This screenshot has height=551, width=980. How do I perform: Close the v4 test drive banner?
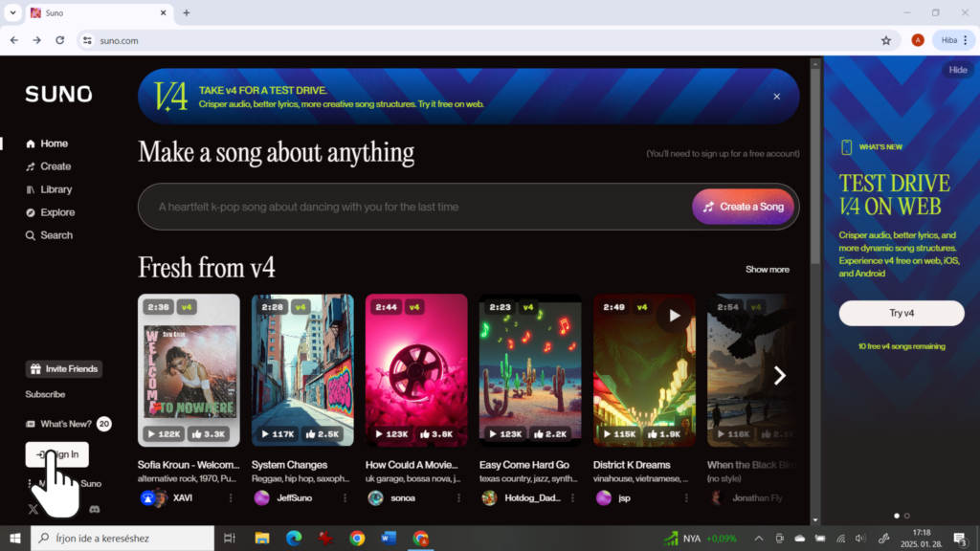(x=776, y=97)
